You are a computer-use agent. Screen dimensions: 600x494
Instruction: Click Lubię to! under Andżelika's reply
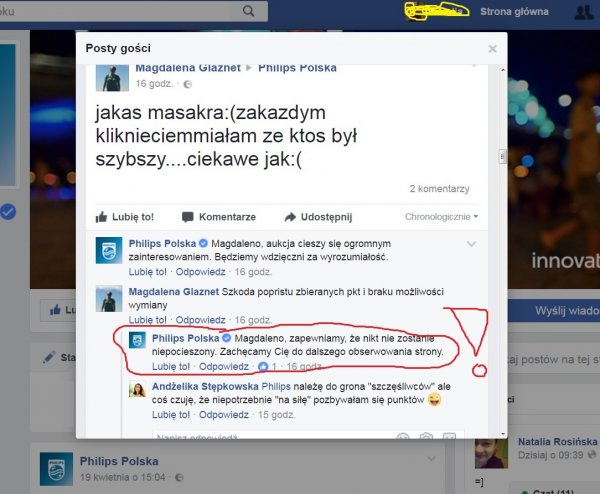pos(171,415)
